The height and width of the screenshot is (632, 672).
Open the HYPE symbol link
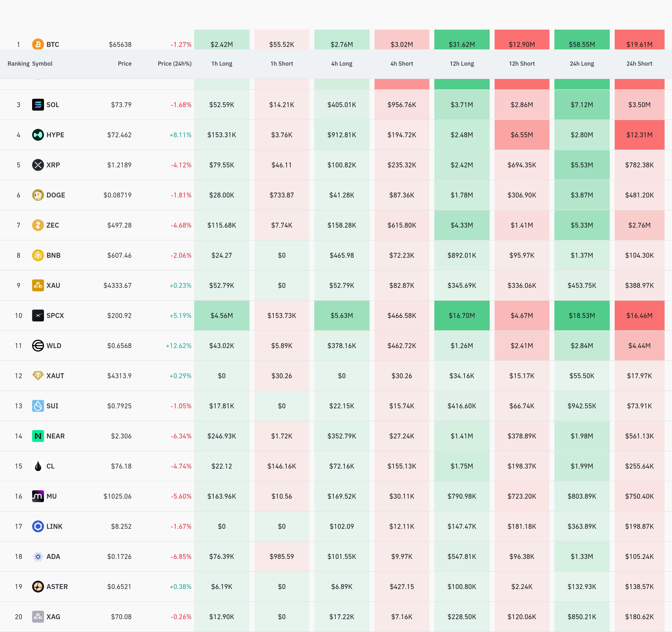(x=55, y=135)
